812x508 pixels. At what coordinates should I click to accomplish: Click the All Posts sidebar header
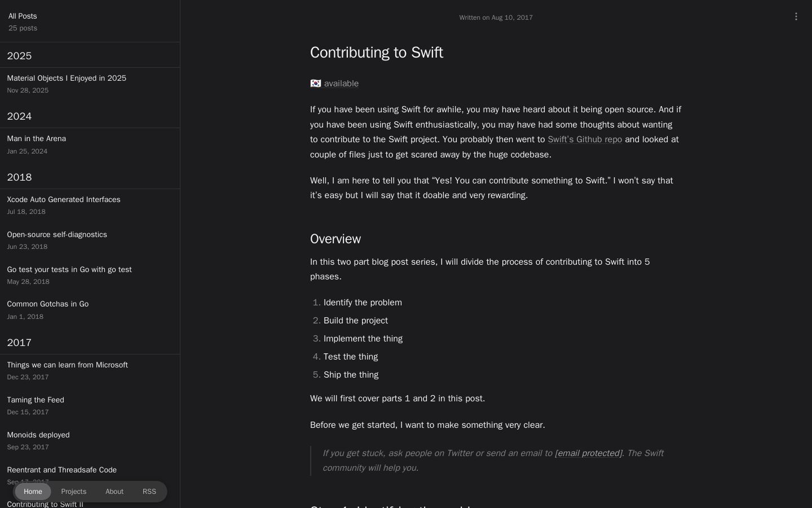tap(90, 21)
